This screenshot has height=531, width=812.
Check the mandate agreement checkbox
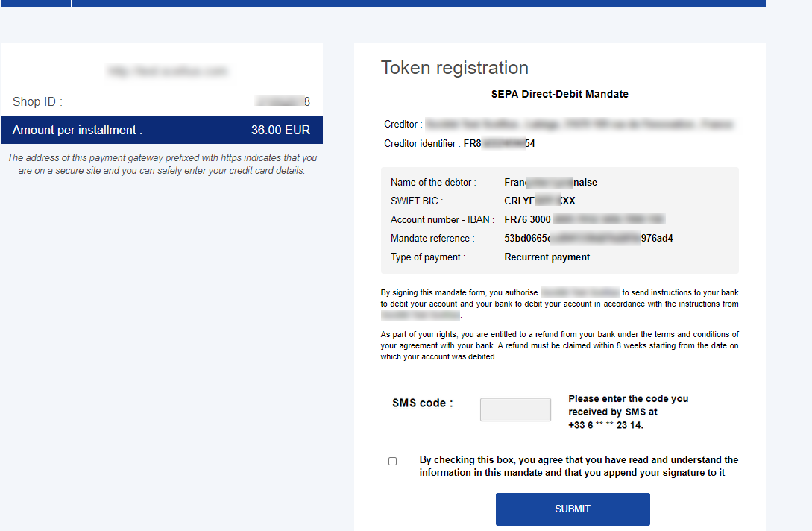click(392, 461)
